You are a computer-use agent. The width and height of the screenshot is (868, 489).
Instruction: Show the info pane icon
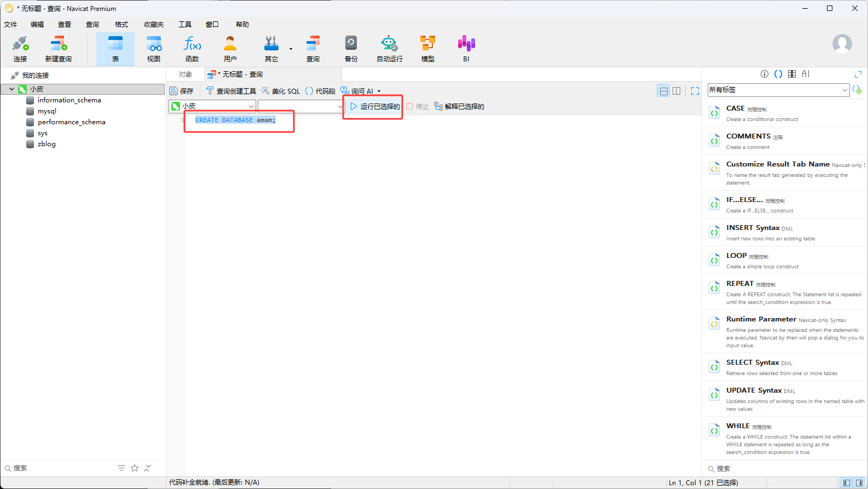765,74
